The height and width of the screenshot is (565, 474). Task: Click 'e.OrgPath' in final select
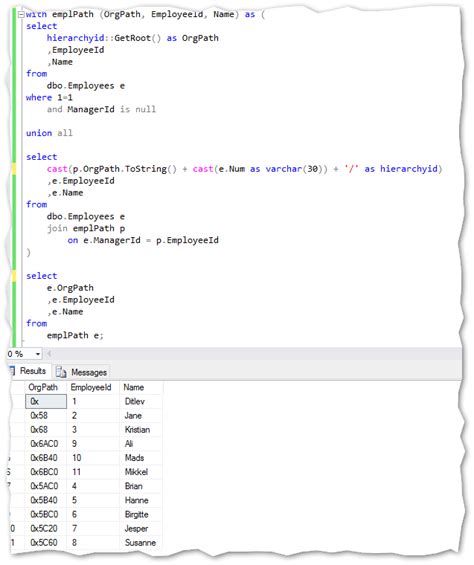pos(70,288)
